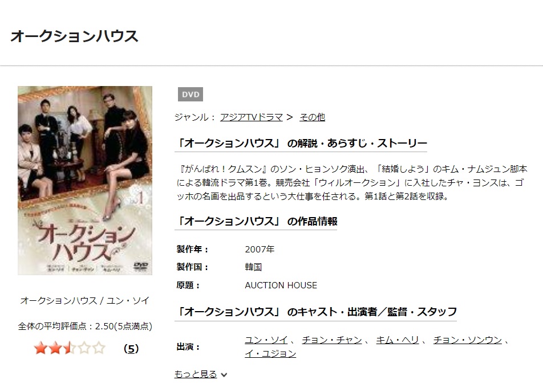Viewport: 543px width, 392px height.
Task: Select the first orange rating star
Action: pos(40,348)
